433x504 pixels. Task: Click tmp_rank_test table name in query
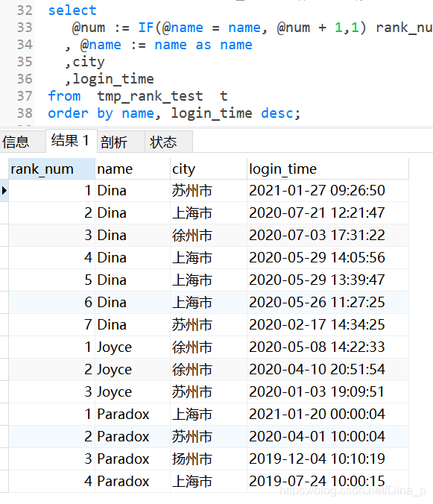click(150, 96)
